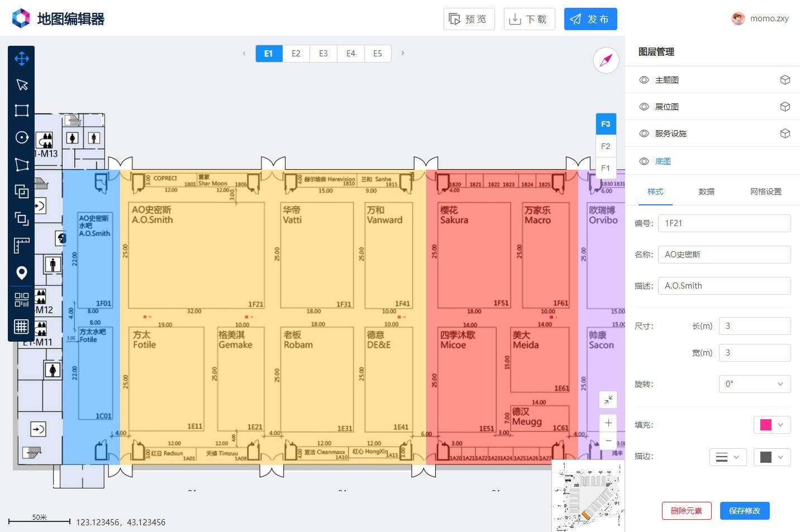Toggle visibility of 服务设施 layer

[x=644, y=133]
